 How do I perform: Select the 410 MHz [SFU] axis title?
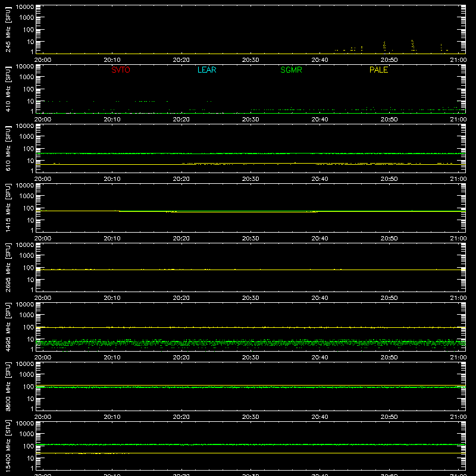coord(8,89)
